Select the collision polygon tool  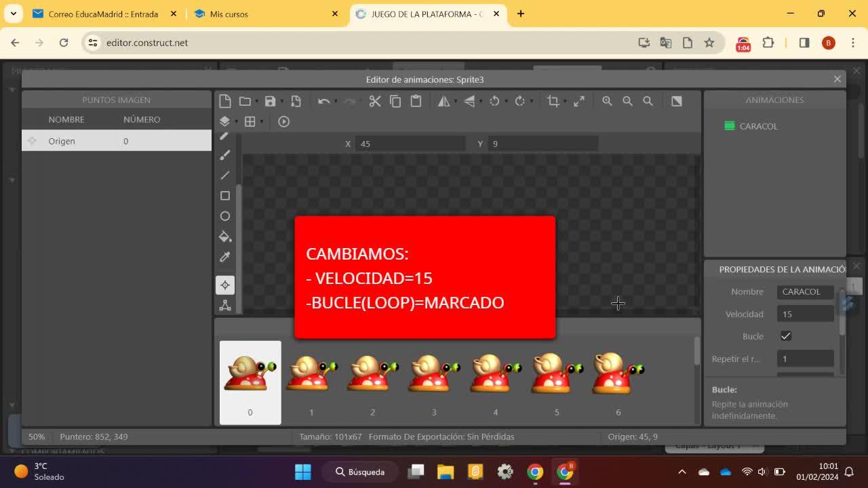(x=225, y=306)
